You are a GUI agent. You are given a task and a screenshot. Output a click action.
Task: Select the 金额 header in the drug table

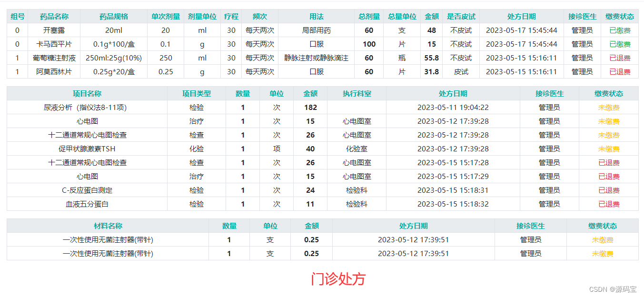[x=432, y=16]
